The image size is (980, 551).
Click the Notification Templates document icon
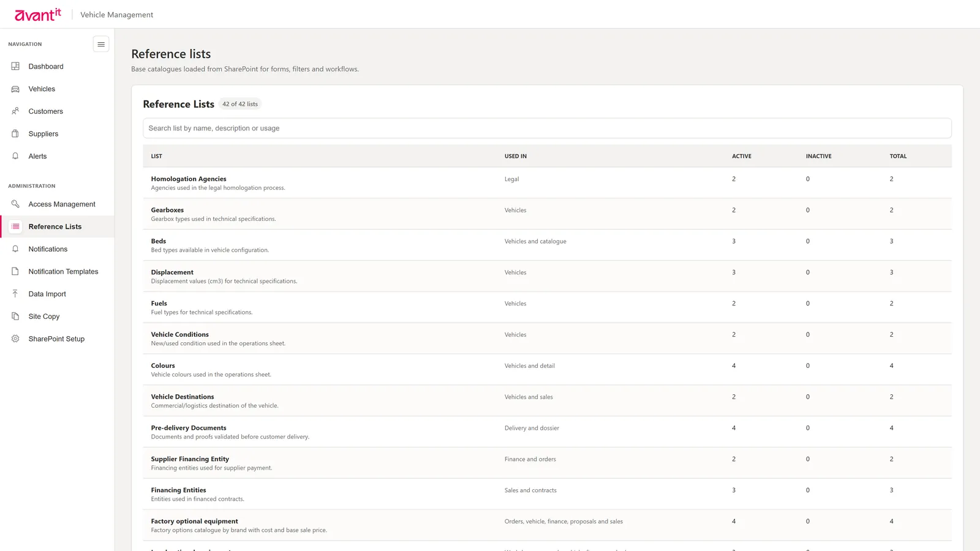pyautogui.click(x=15, y=271)
